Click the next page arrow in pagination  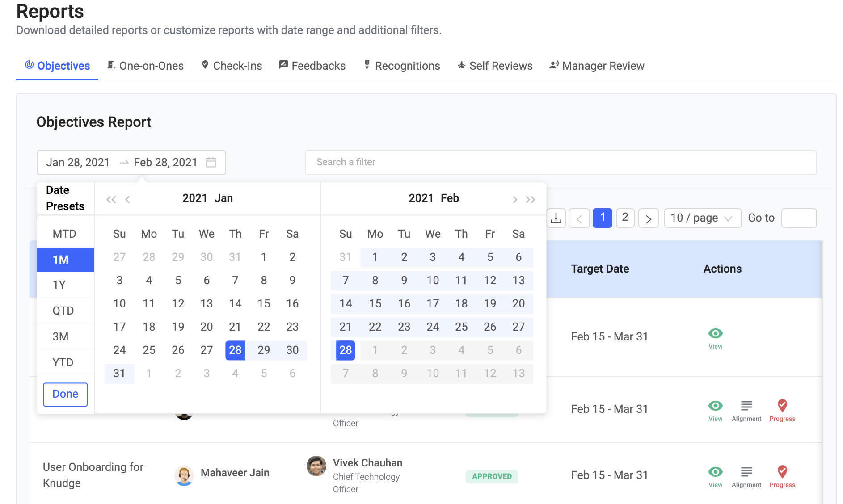pyautogui.click(x=648, y=218)
